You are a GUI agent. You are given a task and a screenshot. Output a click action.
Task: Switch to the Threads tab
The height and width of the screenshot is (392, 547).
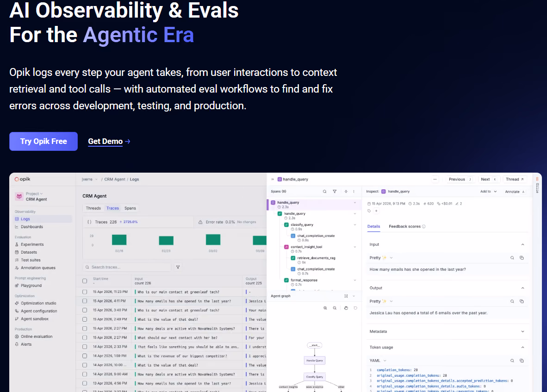[x=93, y=208]
